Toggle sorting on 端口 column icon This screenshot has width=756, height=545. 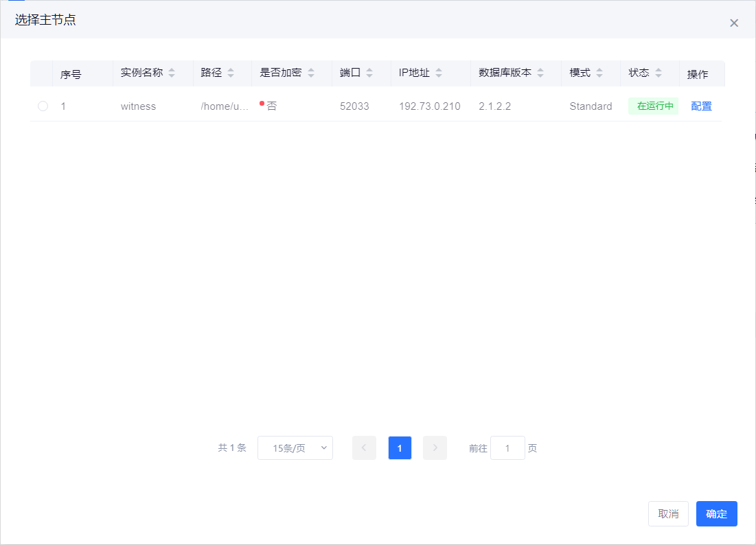point(369,73)
